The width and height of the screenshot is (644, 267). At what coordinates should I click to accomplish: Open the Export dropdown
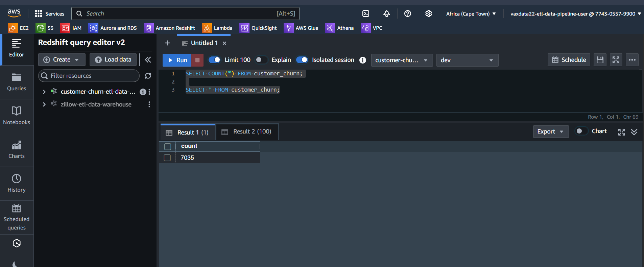(x=551, y=131)
